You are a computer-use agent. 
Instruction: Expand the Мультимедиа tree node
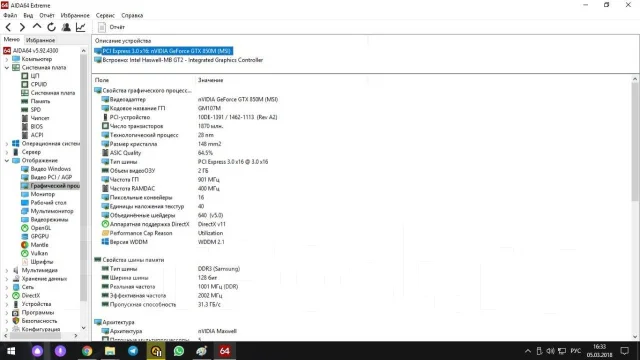click(x=6, y=270)
